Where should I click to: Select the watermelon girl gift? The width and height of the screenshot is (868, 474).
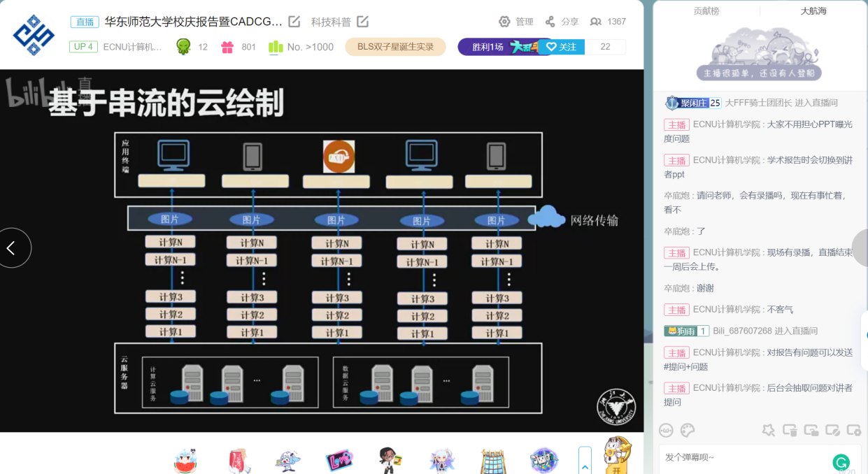(186, 461)
